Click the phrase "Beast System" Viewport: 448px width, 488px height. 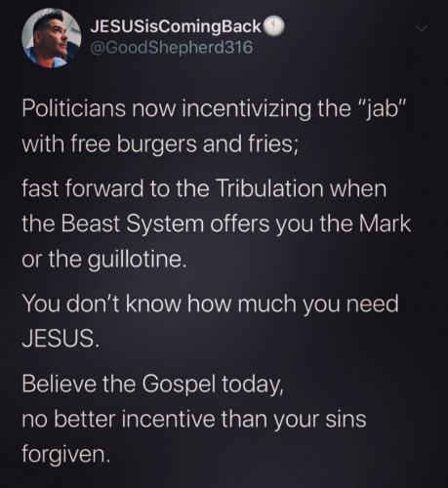coord(133,224)
